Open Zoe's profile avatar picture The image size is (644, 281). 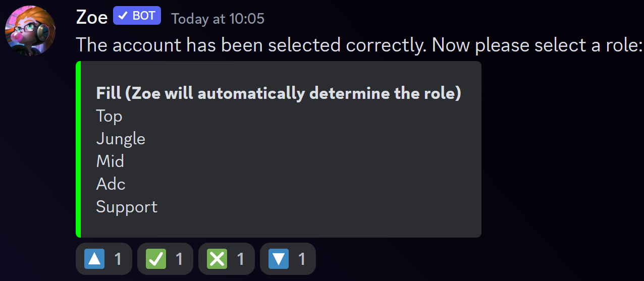pyautogui.click(x=30, y=30)
